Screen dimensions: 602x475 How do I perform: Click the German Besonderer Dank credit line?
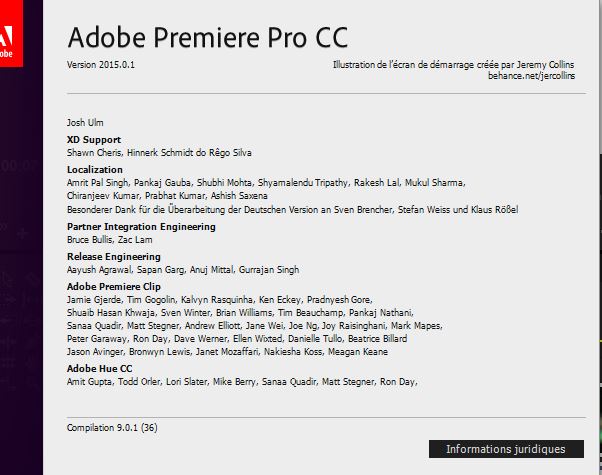(x=293, y=210)
